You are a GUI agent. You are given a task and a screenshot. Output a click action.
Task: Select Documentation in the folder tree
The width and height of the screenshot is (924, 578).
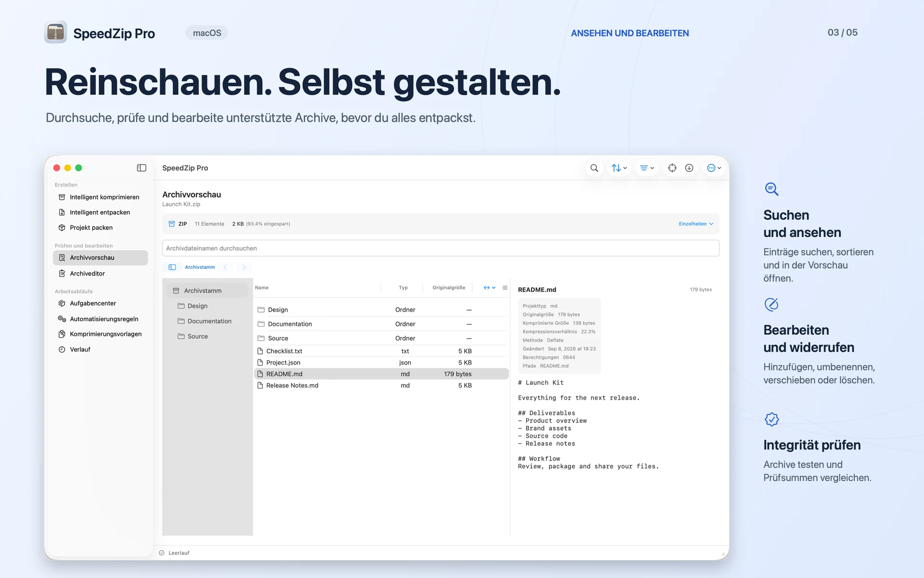click(x=207, y=321)
